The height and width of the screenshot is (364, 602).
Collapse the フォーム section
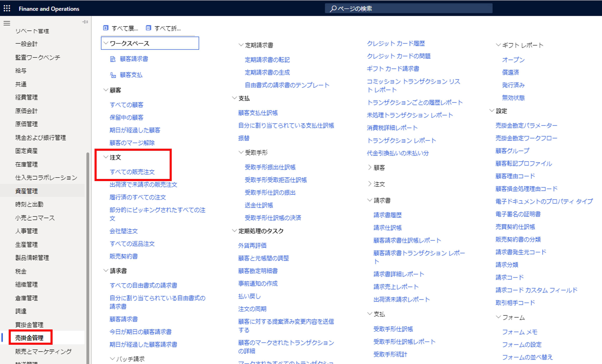pyautogui.click(x=498, y=317)
